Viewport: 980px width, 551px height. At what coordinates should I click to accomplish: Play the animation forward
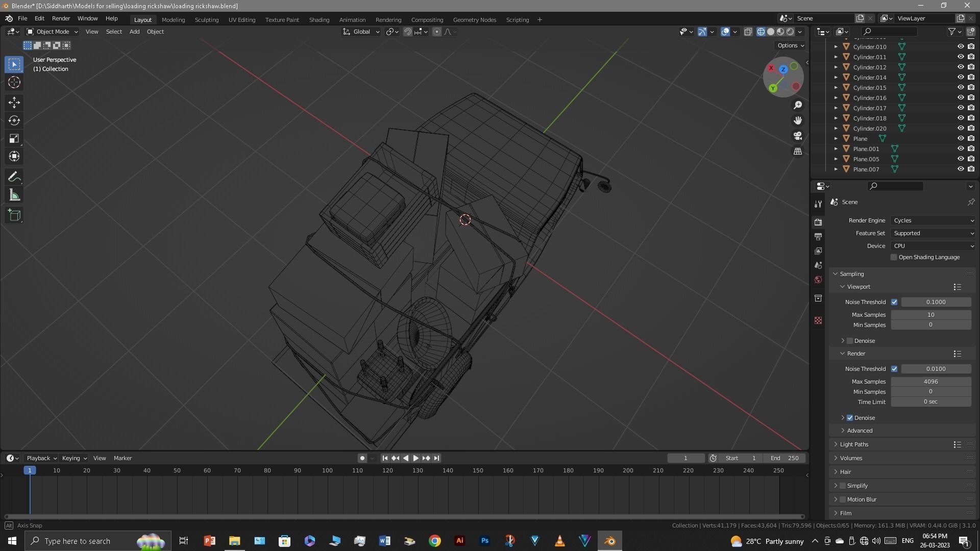point(415,458)
